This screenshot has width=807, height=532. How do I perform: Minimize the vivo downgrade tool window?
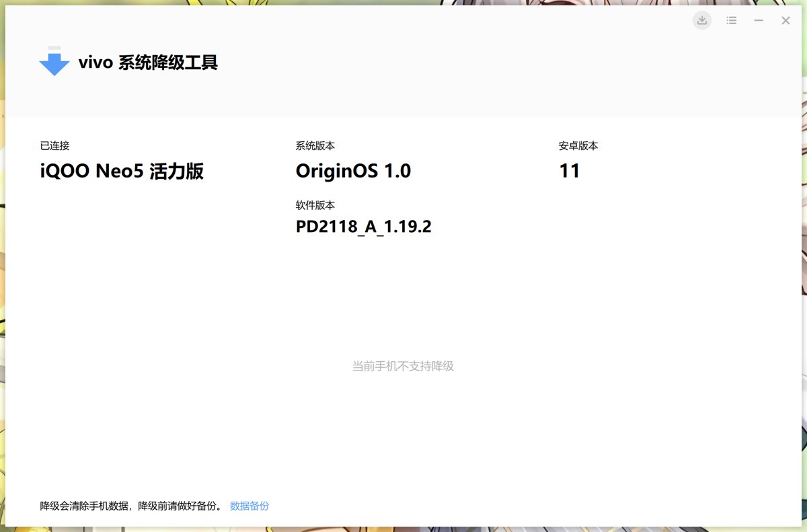point(759,21)
